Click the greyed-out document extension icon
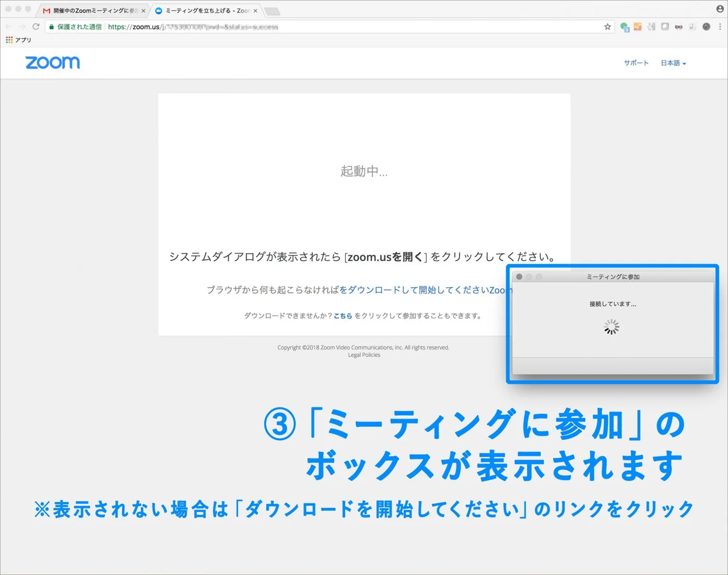728x575 pixels. pyautogui.click(x=692, y=27)
